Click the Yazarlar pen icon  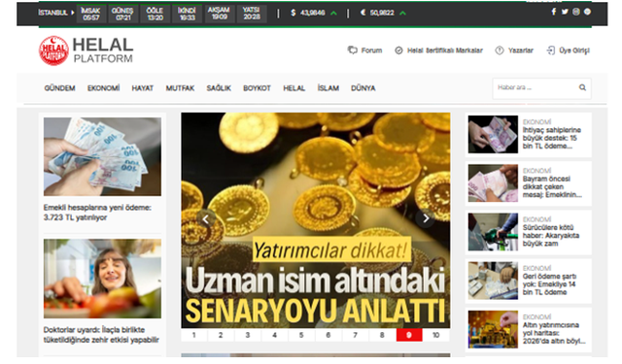pos(500,50)
